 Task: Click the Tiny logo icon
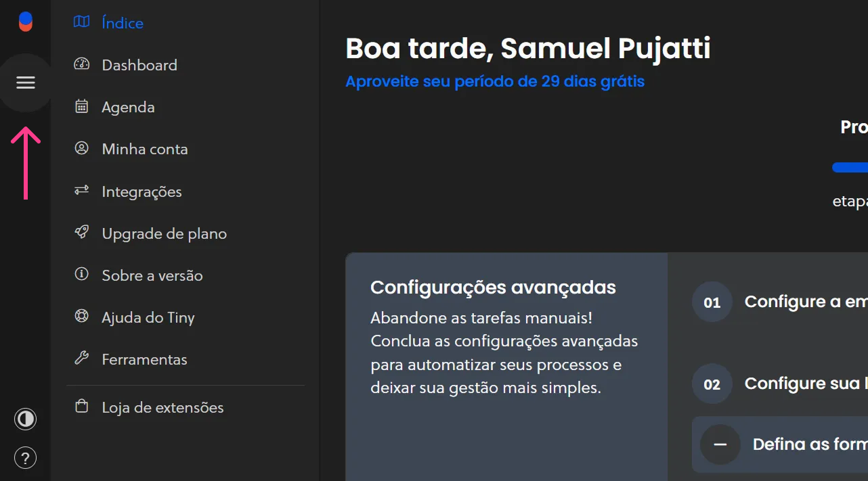(x=26, y=22)
